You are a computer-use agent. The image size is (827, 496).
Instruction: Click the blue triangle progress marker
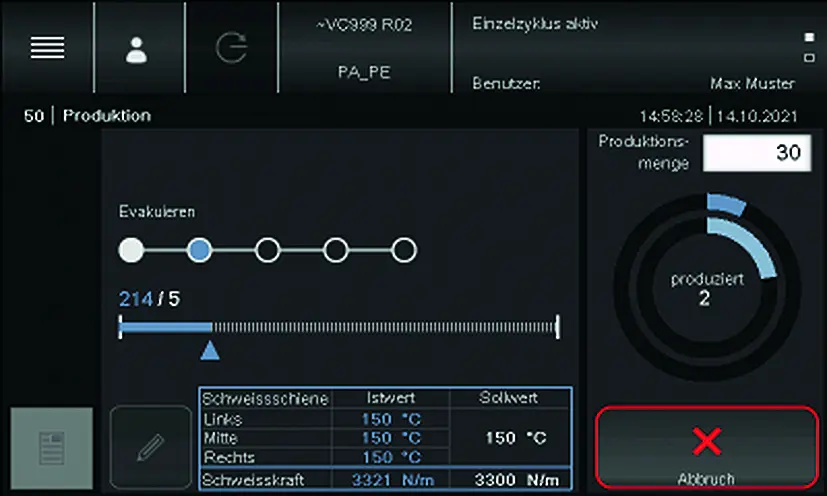pyautogui.click(x=210, y=350)
